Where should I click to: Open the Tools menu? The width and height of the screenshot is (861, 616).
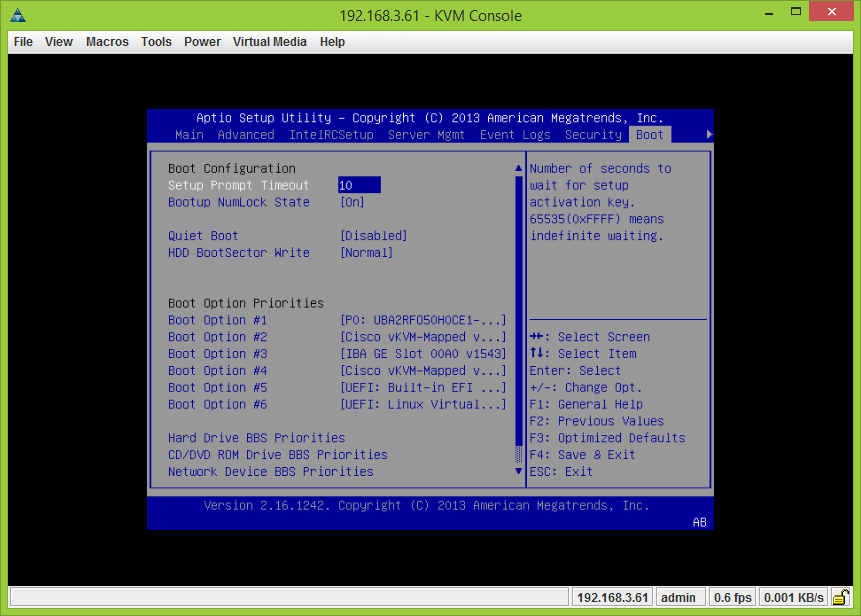click(x=156, y=42)
